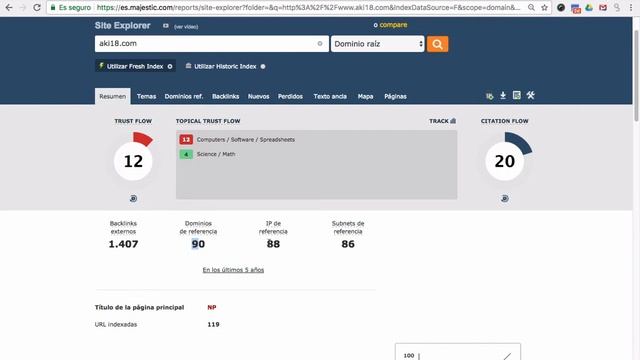Click the Site Explorer heading
Screen dimensions: 640x360
tap(122, 25)
